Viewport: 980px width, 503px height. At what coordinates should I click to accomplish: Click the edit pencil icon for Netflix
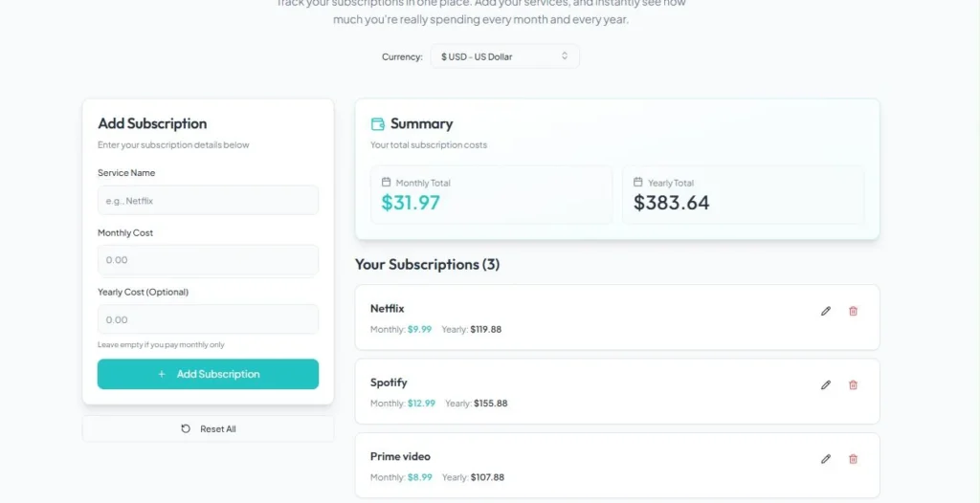826,311
